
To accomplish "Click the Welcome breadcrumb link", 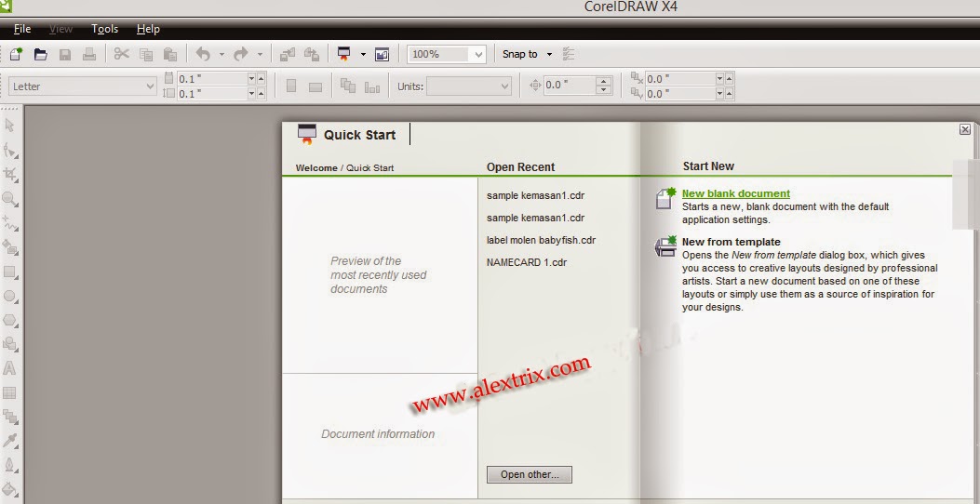I will (x=316, y=168).
